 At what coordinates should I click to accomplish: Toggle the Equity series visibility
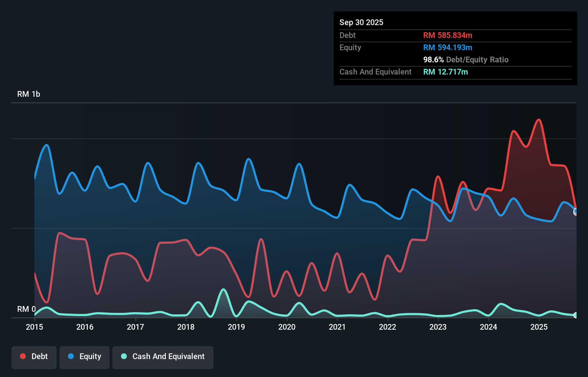point(84,356)
